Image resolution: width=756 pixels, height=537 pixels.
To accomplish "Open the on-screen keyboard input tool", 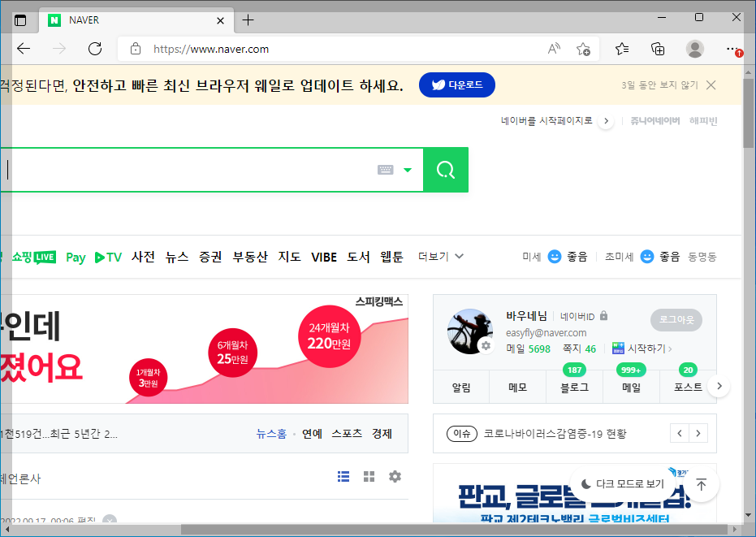I will 385,170.
